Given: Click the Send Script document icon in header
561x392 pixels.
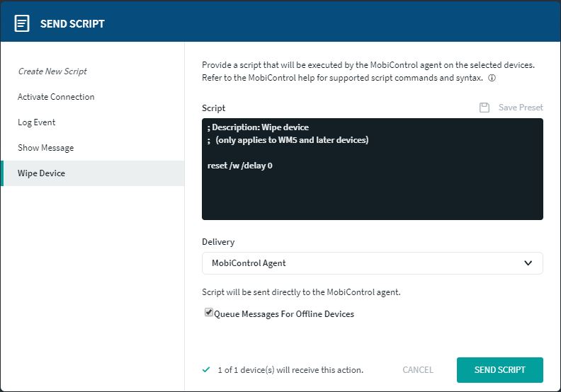Looking at the screenshot, I should pos(22,23).
